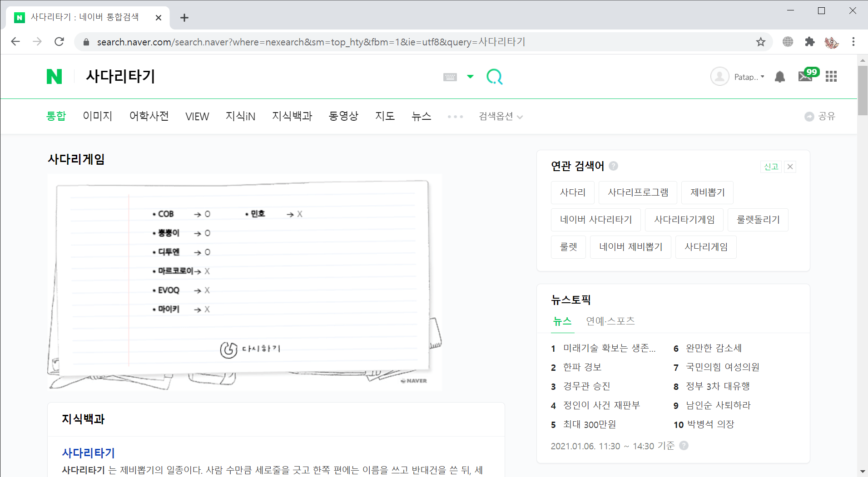
Task: Switch to the 동영상 tab
Action: (x=343, y=116)
